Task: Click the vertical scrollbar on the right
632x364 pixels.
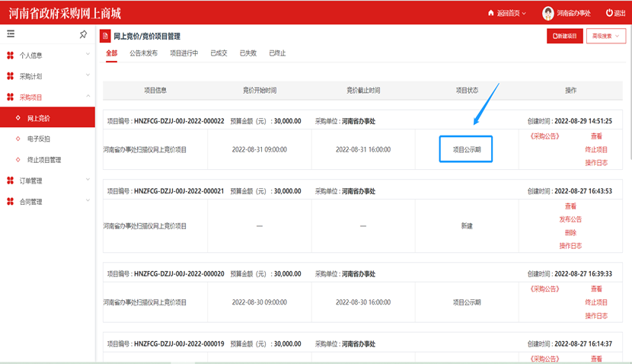Action: pos(630,93)
